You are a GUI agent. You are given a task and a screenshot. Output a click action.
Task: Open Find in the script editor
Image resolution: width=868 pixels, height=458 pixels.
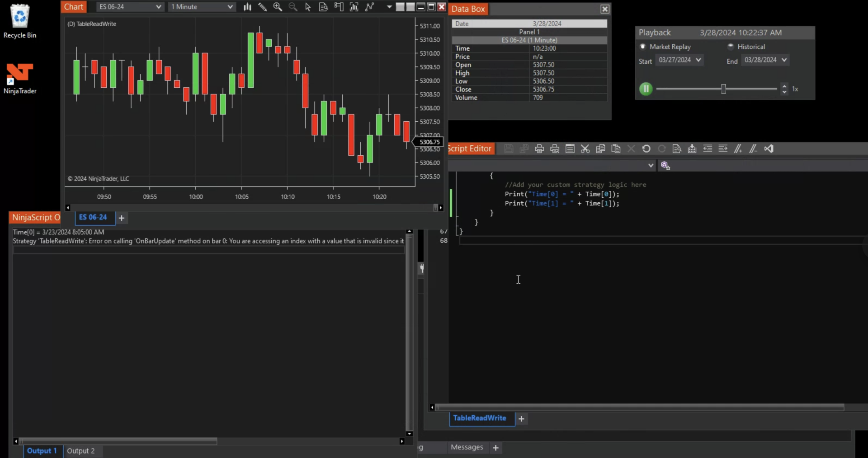pos(677,149)
